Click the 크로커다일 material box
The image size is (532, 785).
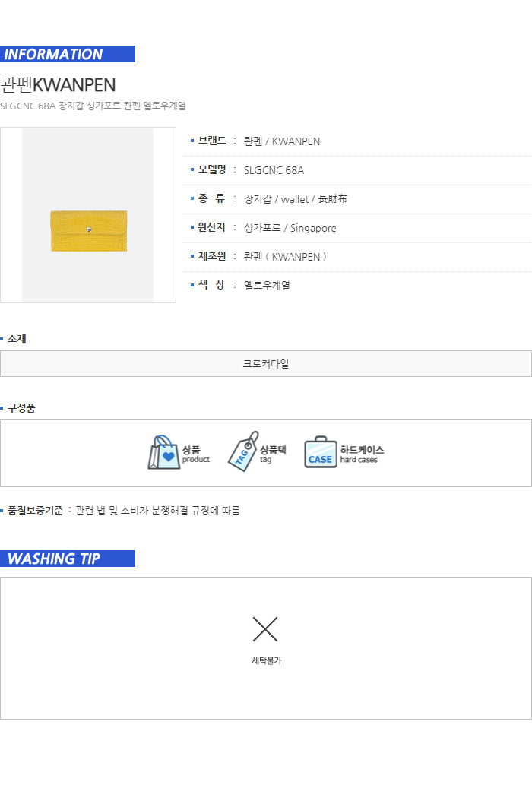pyautogui.click(x=266, y=364)
